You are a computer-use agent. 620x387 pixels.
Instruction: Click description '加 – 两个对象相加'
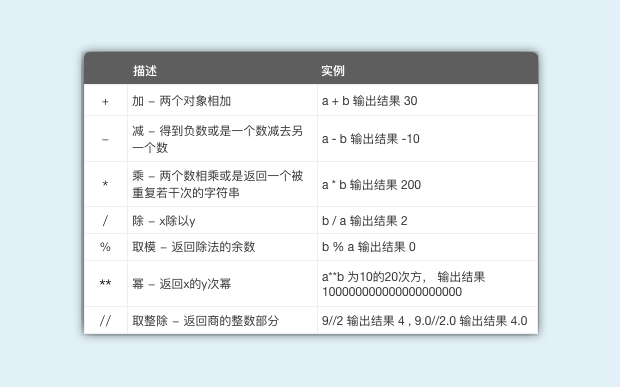click(181, 101)
